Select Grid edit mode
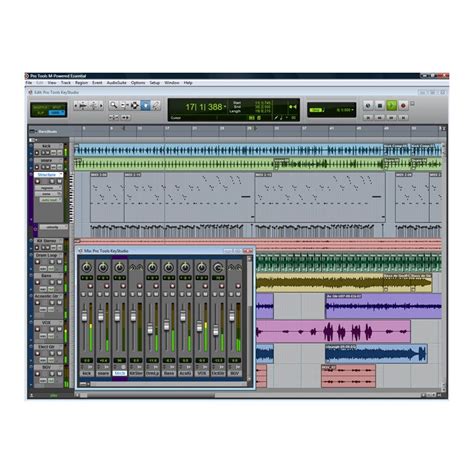474x474 pixels. pyautogui.click(x=57, y=113)
